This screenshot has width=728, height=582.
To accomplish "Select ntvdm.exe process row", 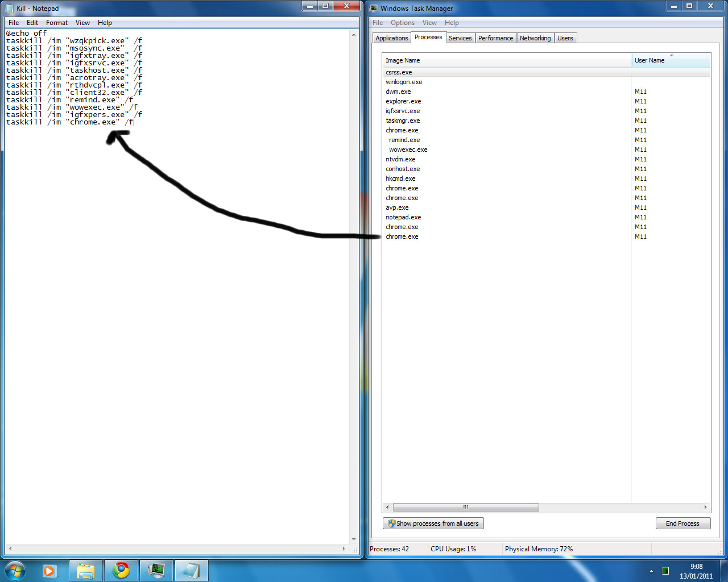I will pos(546,159).
